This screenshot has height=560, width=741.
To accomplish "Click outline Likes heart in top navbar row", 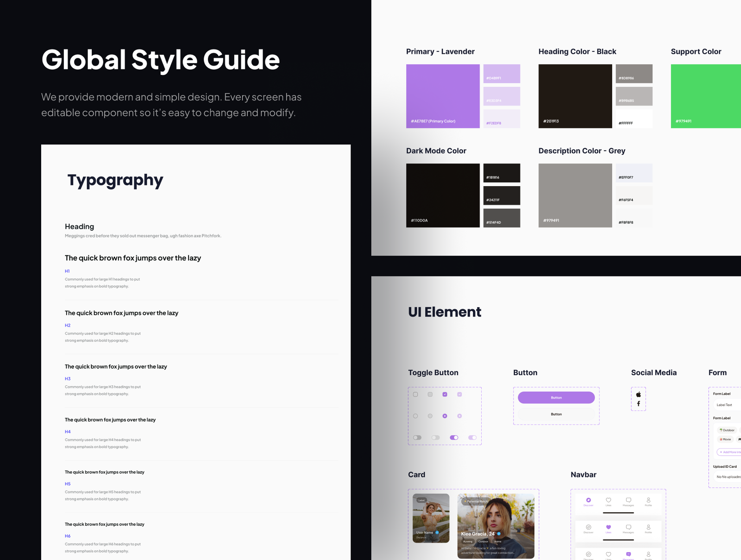I will tap(608, 500).
